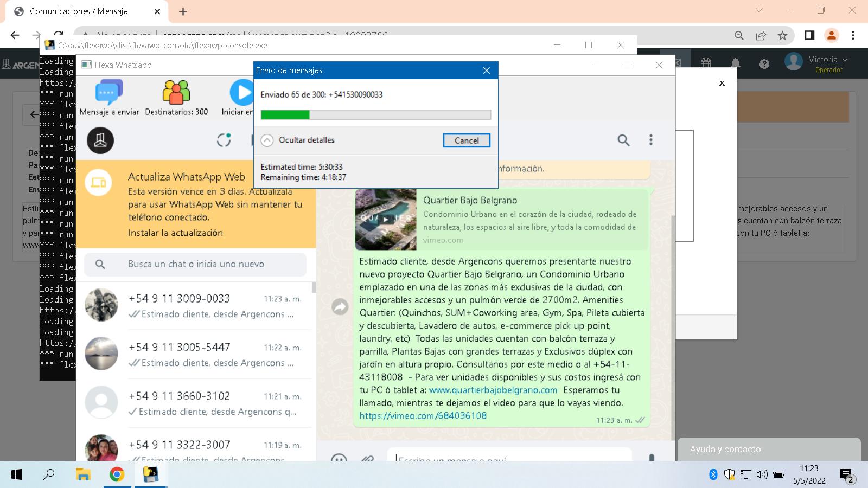Viewport: 868px width, 488px height.
Task: Open help question mark in Argencons header
Action: (x=764, y=64)
